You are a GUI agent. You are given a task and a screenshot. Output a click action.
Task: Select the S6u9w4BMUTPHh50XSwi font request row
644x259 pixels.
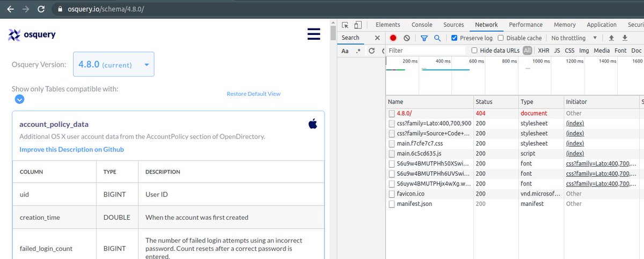(x=515, y=163)
